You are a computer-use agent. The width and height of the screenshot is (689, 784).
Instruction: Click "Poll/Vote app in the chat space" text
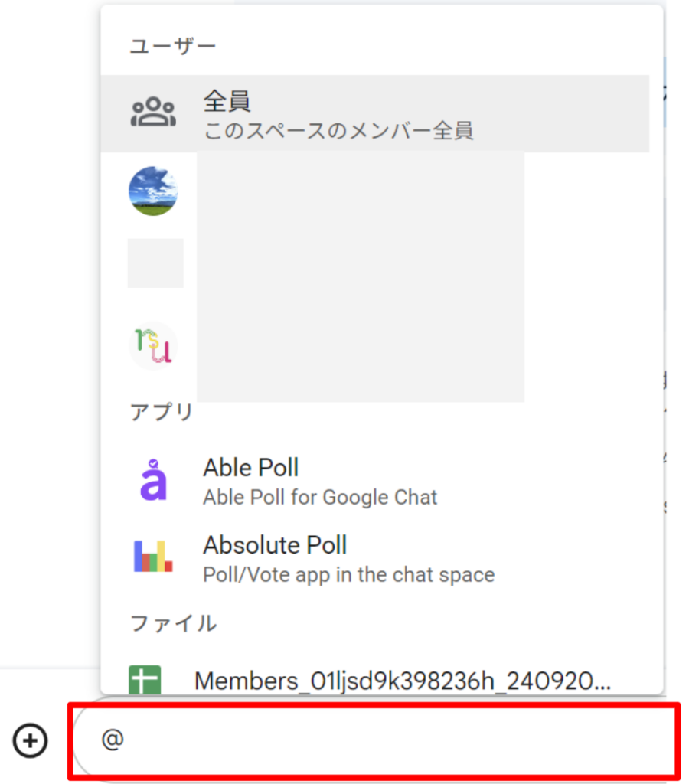(348, 574)
